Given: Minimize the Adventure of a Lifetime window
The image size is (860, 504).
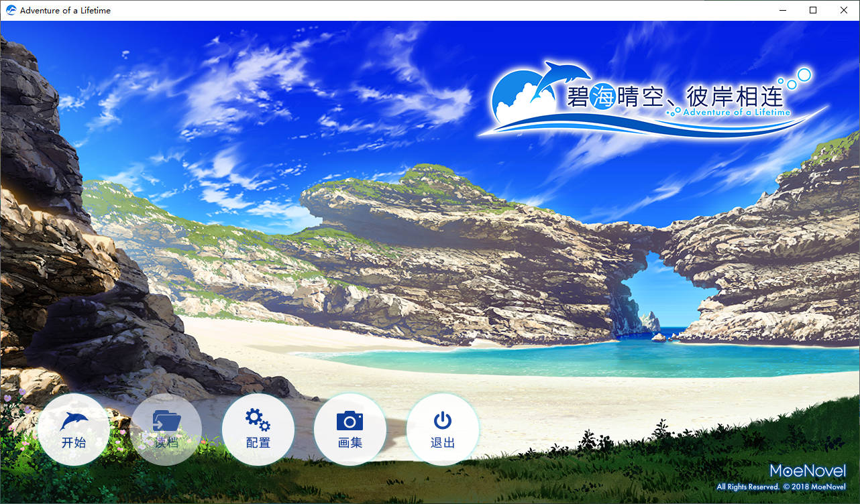Looking at the screenshot, I should [782, 10].
